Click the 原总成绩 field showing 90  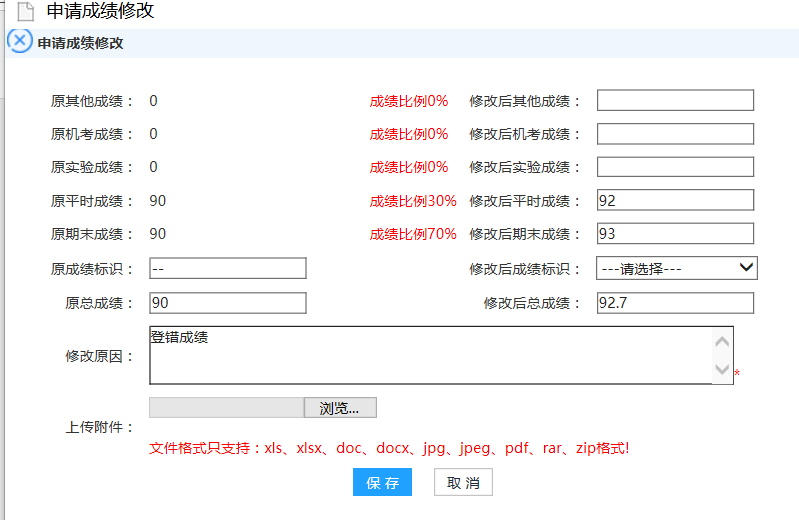coord(227,303)
